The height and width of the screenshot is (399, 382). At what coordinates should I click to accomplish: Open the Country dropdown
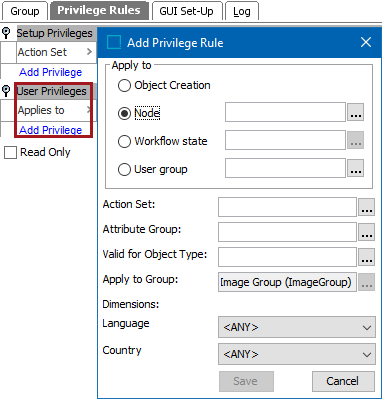297,354
